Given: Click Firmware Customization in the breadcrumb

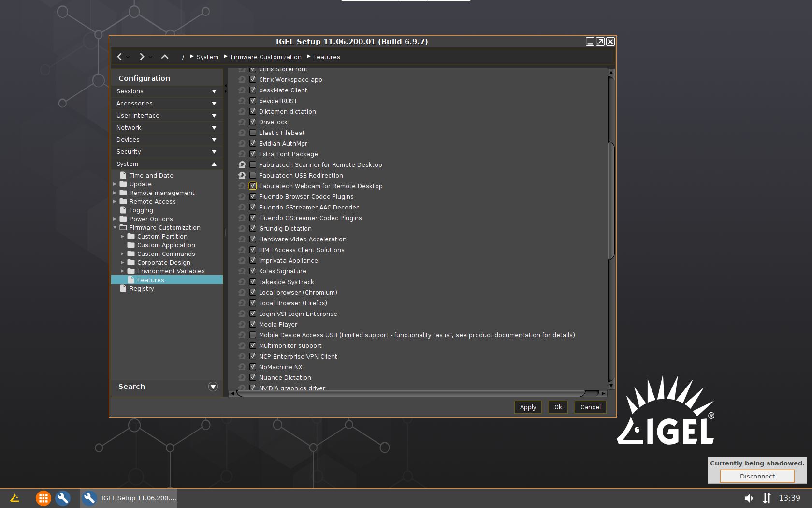Looking at the screenshot, I should [266, 57].
